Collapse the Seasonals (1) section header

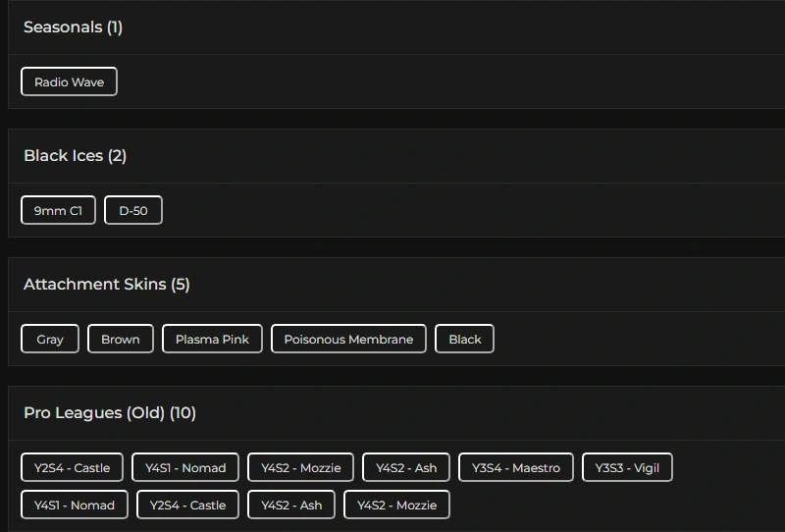(x=73, y=27)
